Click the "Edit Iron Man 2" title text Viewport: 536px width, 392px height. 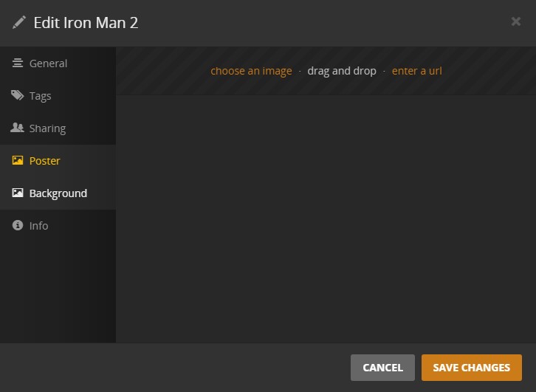click(x=86, y=23)
